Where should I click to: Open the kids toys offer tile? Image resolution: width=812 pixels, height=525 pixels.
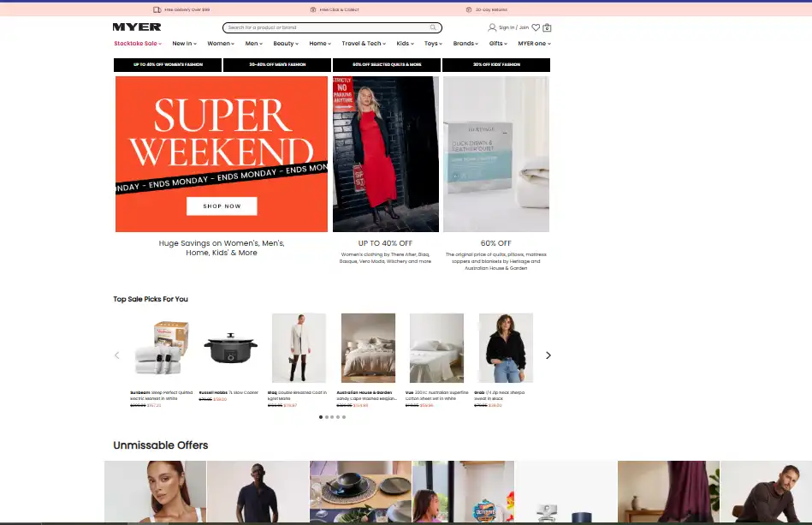pos(464,492)
